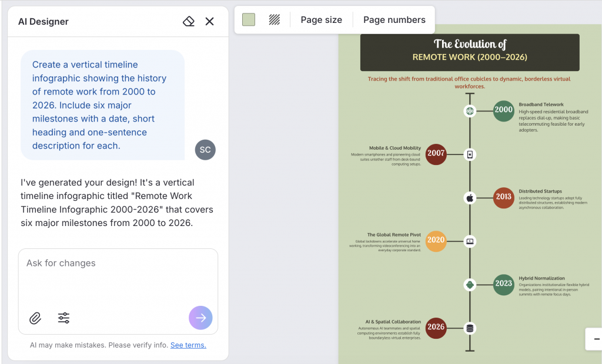Select the green 2023 year circle
The image size is (602, 364).
tap(504, 285)
